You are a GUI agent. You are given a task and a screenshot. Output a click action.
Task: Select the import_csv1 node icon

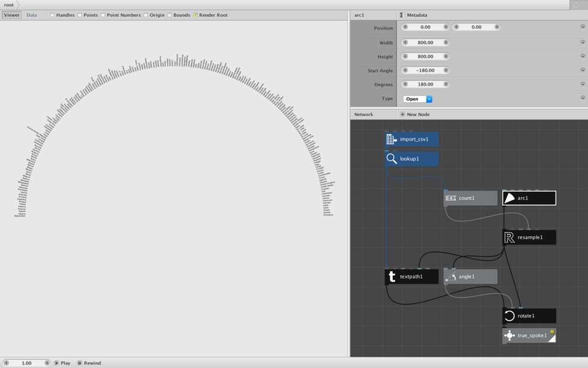pyautogui.click(x=392, y=140)
